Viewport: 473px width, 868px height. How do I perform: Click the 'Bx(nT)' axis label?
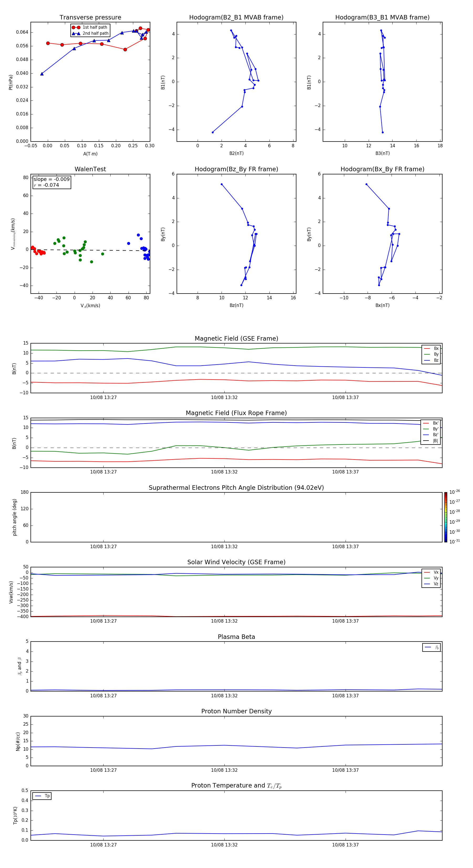(x=382, y=305)
